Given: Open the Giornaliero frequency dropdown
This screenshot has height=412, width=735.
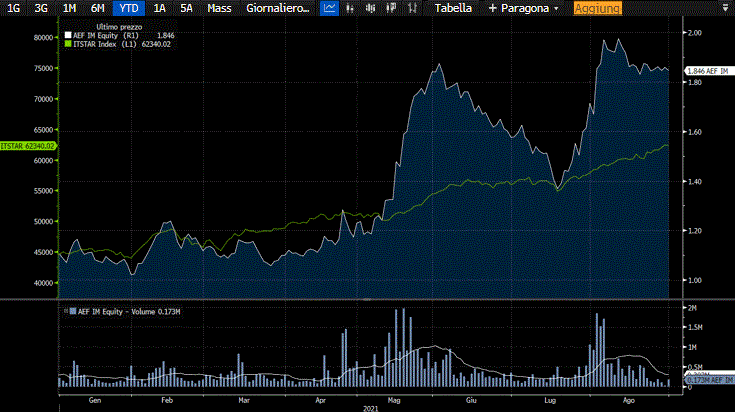Looking at the screenshot, I should 277,8.
